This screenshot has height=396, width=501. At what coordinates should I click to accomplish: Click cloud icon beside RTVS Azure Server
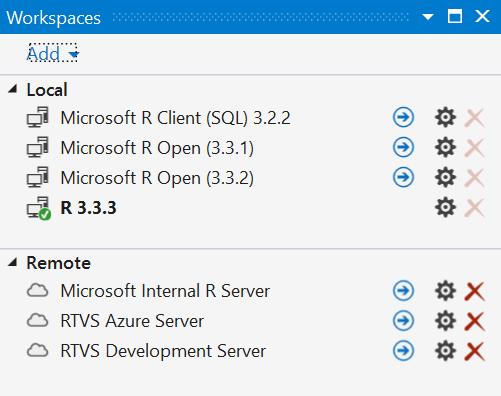[x=37, y=321]
